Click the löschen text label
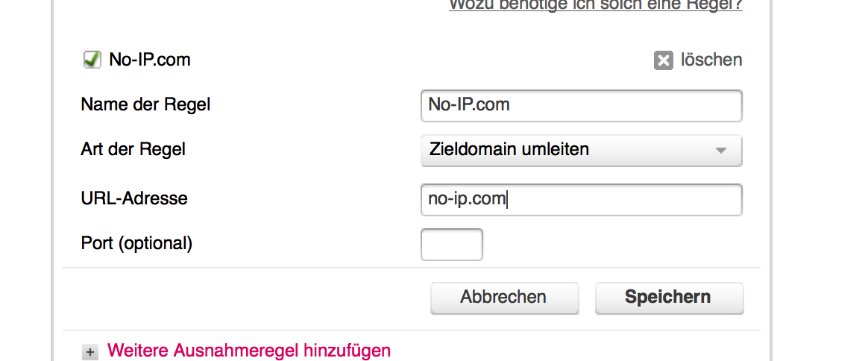This screenshot has width=868, height=361. pos(711,60)
